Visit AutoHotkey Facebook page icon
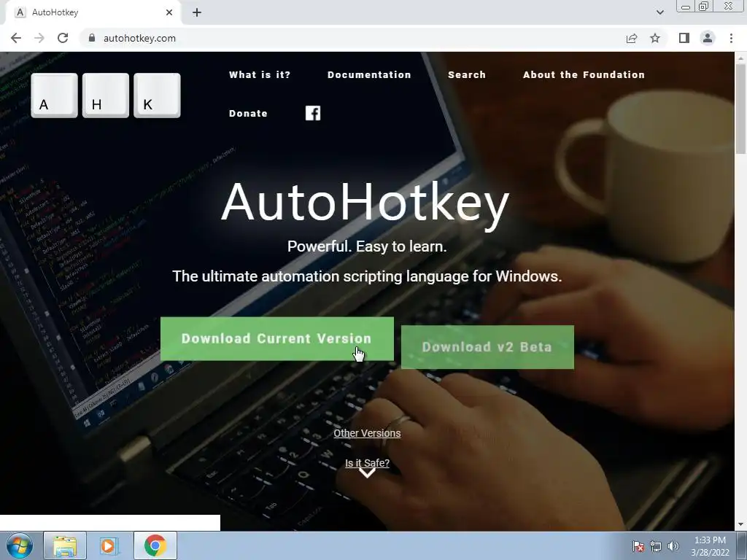747x560 pixels. point(313,113)
